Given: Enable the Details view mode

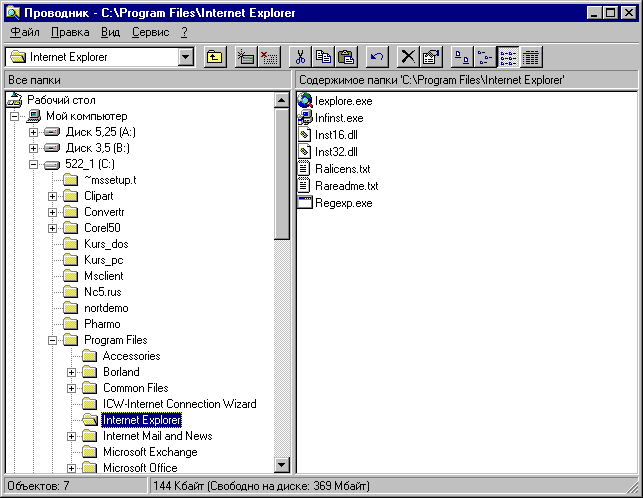Looking at the screenshot, I should pyautogui.click(x=530, y=57).
